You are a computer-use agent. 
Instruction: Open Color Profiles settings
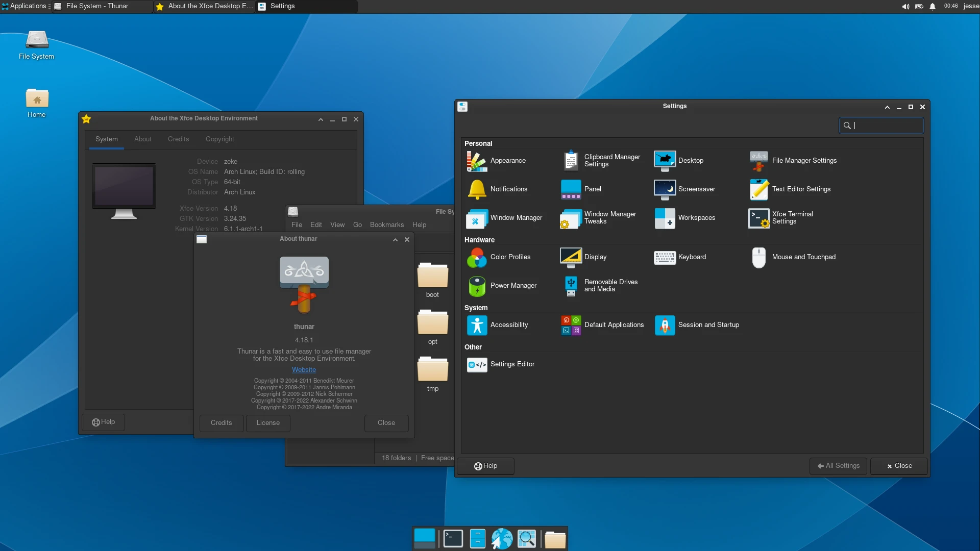[x=510, y=257]
